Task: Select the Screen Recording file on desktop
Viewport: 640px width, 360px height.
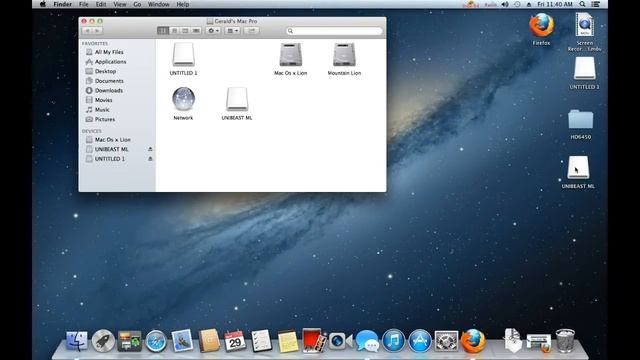Action: tap(584, 25)
